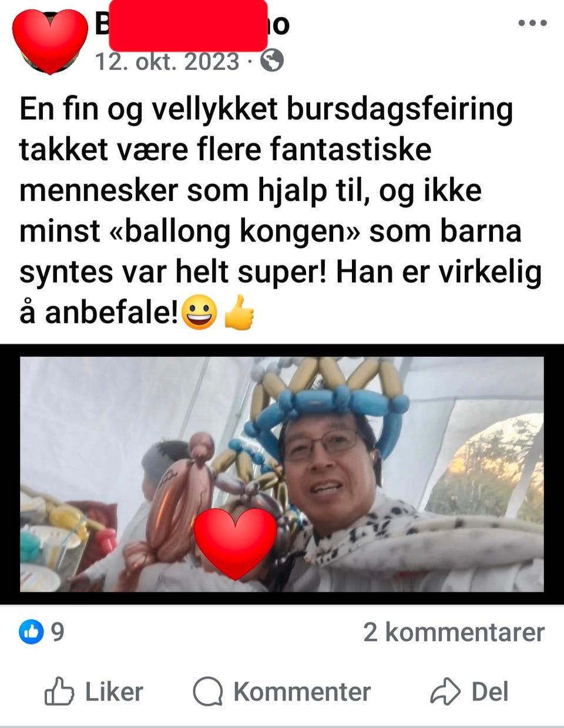Image resolution: width=564 pixels, height=728 pixels.
Task: Tap the speech bubble comment icon
Action: point(208,692)
